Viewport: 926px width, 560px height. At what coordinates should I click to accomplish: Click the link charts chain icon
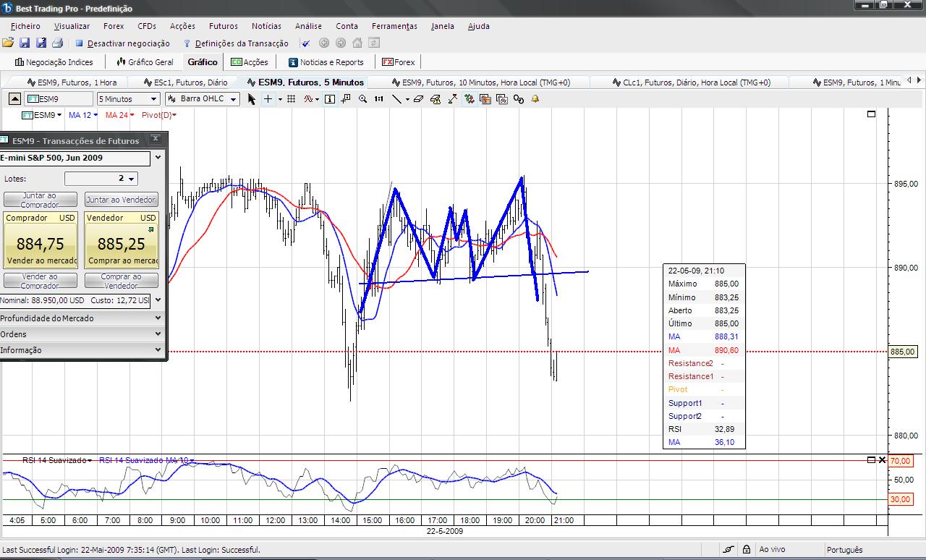519,99
